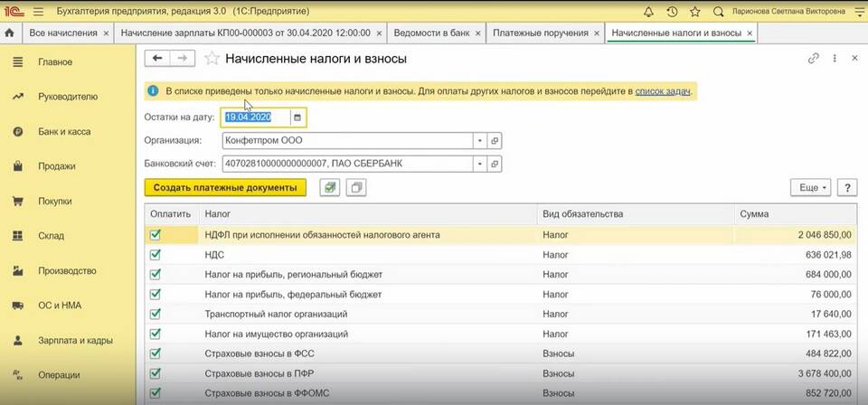
Task: Open Зарплата и кадры sidebar section
Action: 75,341
